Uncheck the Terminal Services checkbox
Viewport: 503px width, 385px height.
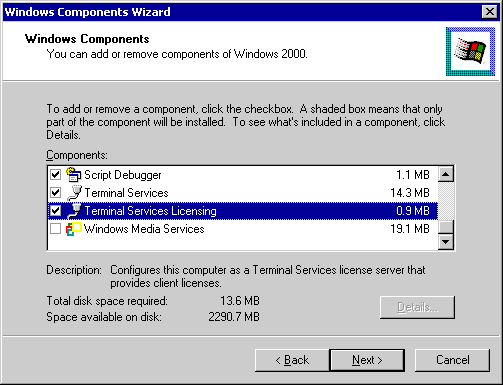pyautogui.click(x=55, y=193)
